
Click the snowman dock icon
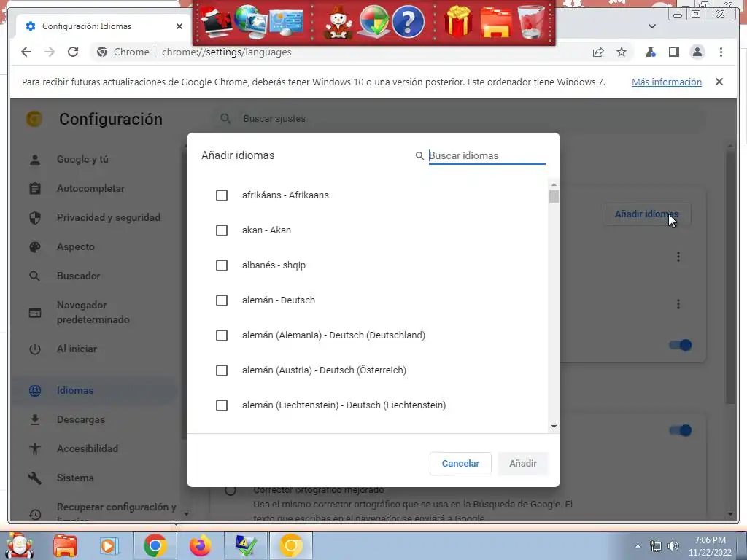(x=338, y=22)
